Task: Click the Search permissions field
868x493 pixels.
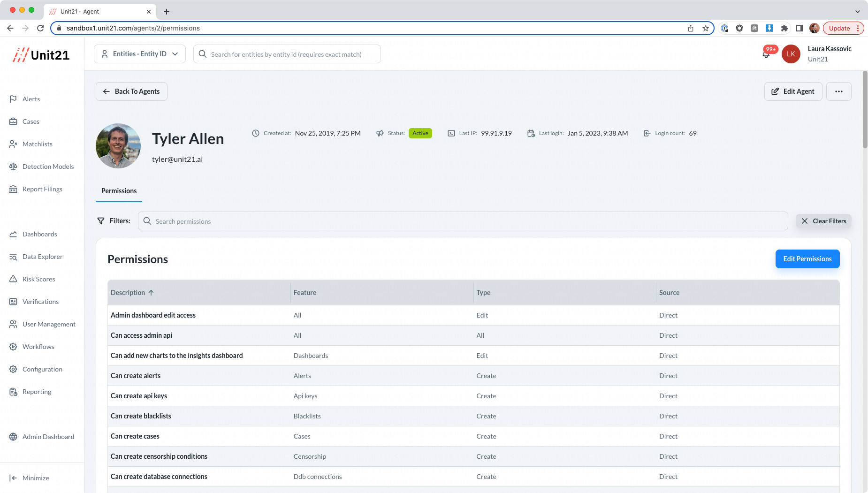Action: [x=463, y=221]
